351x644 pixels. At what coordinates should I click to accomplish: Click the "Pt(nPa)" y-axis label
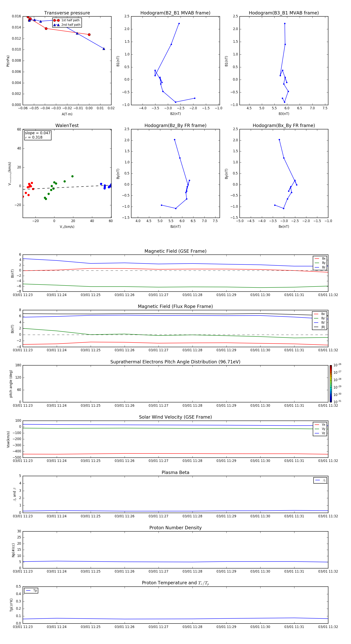[x=8, y=61]
